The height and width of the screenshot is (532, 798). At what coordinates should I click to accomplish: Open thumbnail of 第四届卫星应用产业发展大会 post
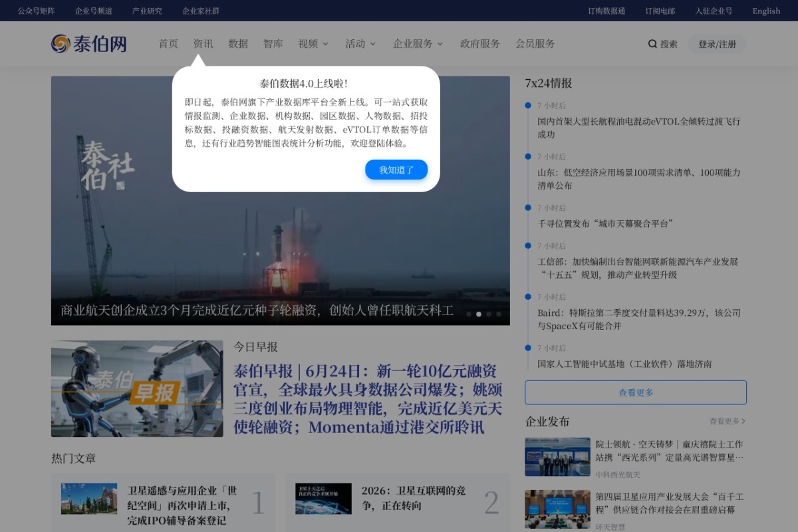click(557, 509)
